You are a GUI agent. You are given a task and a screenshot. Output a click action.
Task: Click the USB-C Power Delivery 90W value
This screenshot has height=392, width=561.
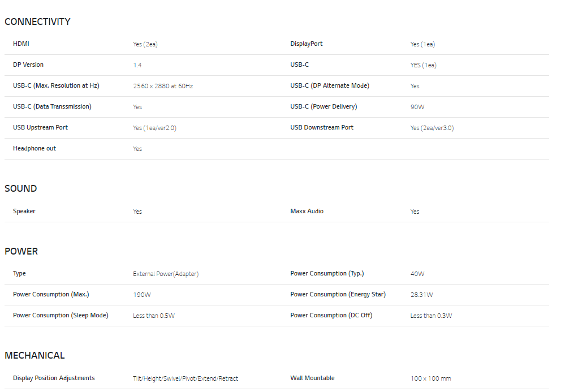pos(417,107)
